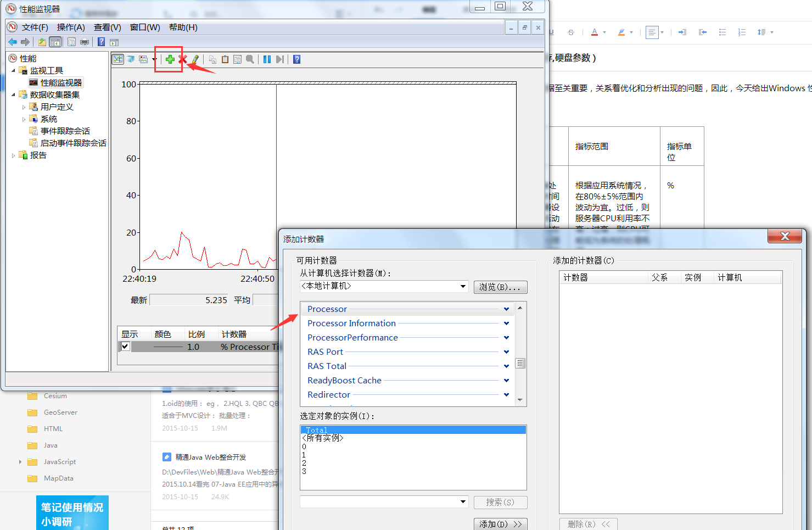
Task: Open the 操作(A) menu
Action: click(x=71, y=27)
